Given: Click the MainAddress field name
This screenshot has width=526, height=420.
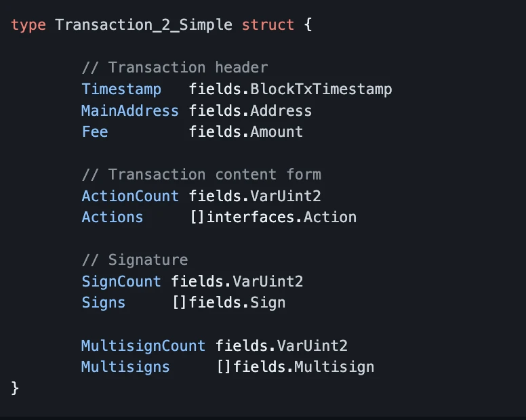Looking at the screenshot, I should 130,110.
